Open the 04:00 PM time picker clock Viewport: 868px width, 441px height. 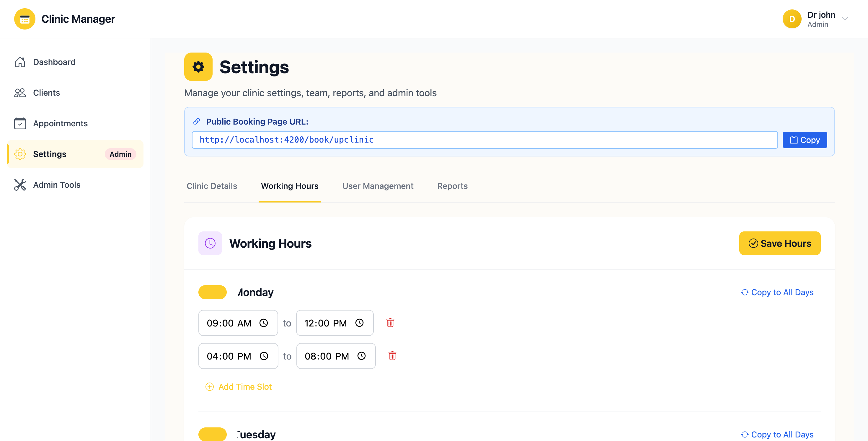coord(263,356)
